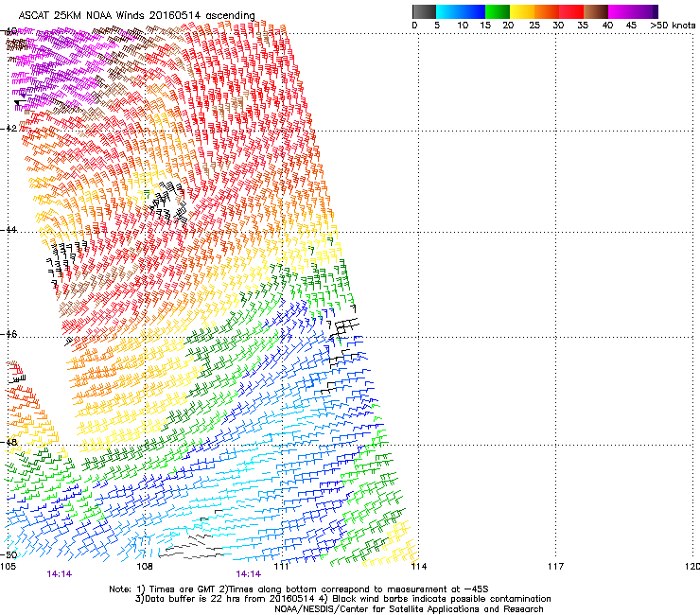Image resolution: width=700 pixels, height=615 pixels.
Task: Click the red 30-35 knots legend segment
Action: [x=571, y=11]
